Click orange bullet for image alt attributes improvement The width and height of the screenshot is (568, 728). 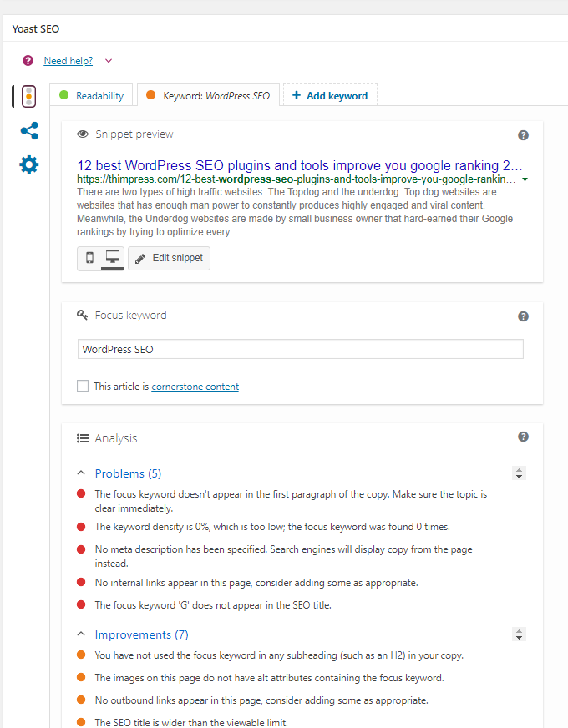[x=81, y=677]
